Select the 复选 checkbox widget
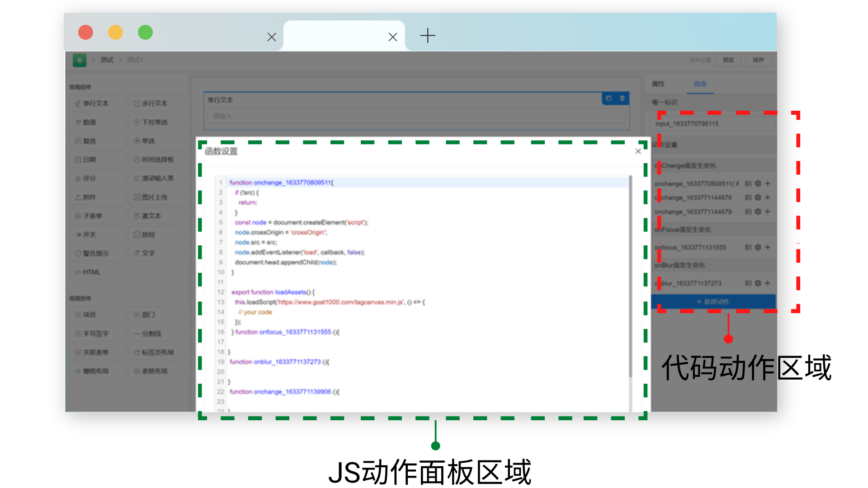Image resolution: width=868 pixels, height=488 pixels. [x=98, y=141]
